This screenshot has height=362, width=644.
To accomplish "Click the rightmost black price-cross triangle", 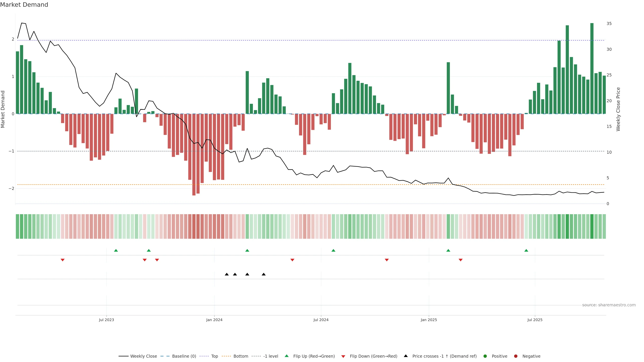I will 263,274.
